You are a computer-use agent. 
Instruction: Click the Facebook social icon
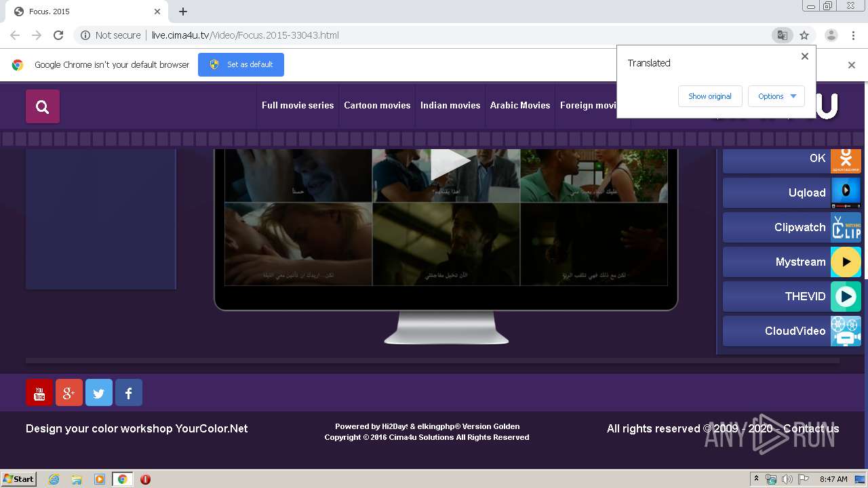tap(129, 392)
